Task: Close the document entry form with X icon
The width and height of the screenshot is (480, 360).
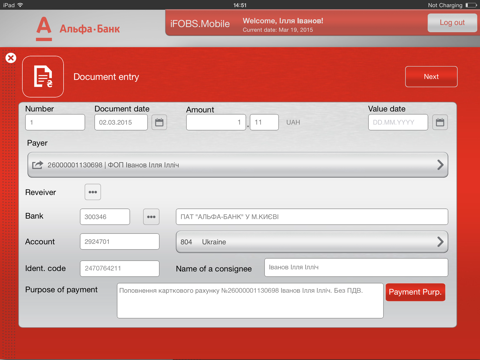Action: tap(11, 58)
